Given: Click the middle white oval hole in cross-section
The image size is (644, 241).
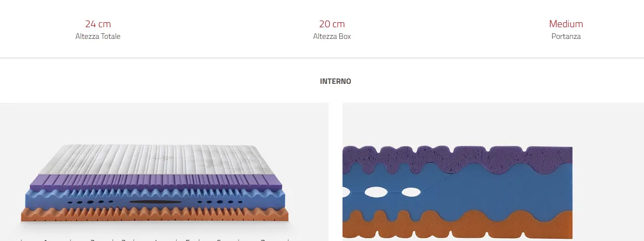Looking at the screenshot, I should (376, 191).
